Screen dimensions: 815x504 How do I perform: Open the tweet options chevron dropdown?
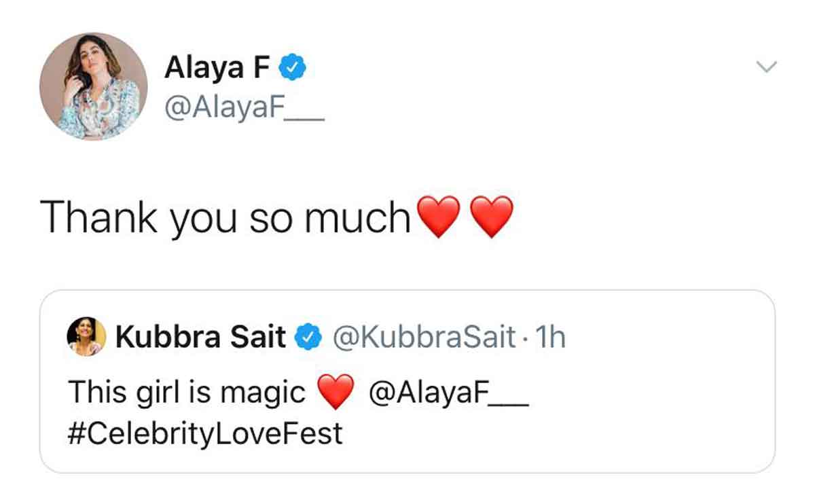(x=766, y=67)
